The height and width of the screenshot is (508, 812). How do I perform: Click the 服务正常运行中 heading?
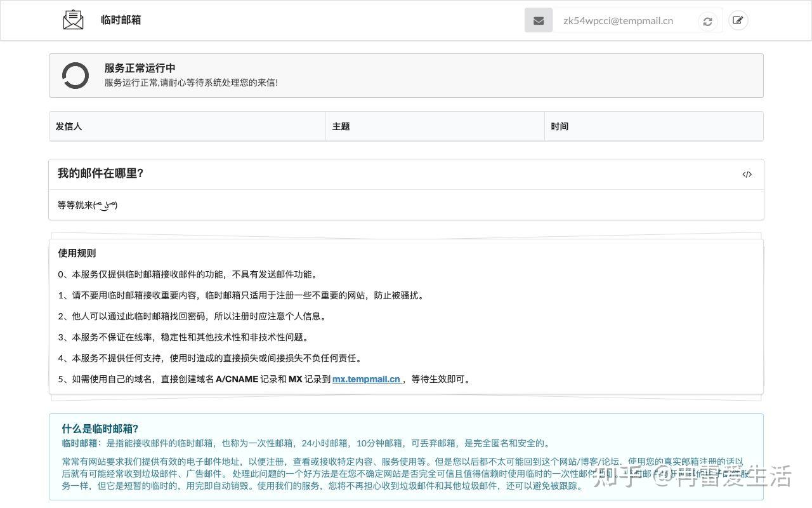140,68
